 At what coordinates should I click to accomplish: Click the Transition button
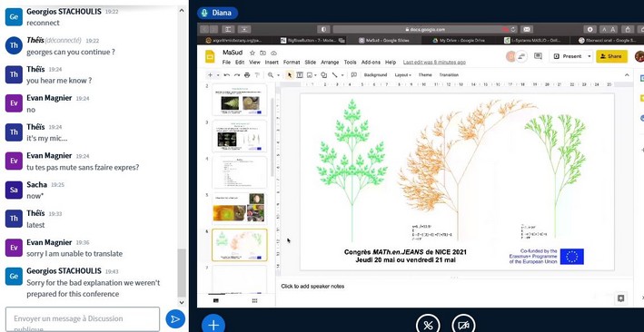coord(449,75)
